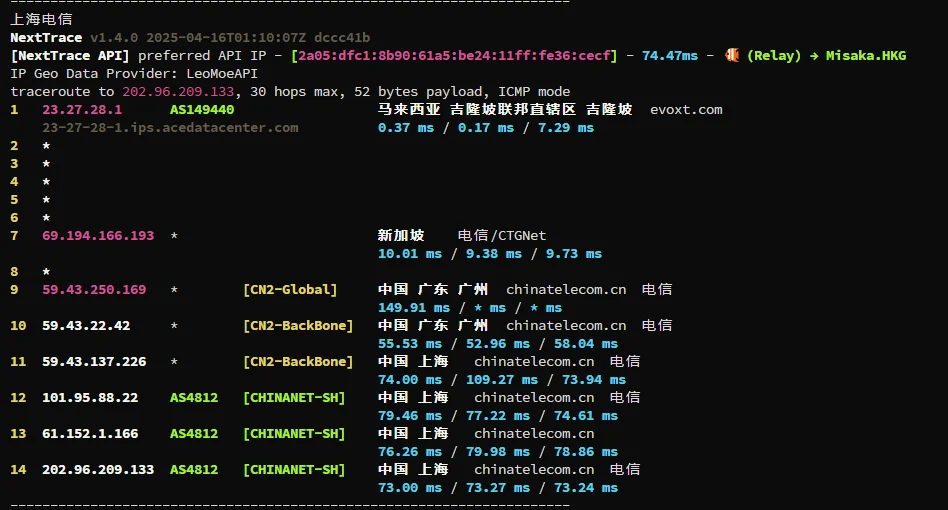Select hop 11 latency 109.27 ms

tap(502, 379)
